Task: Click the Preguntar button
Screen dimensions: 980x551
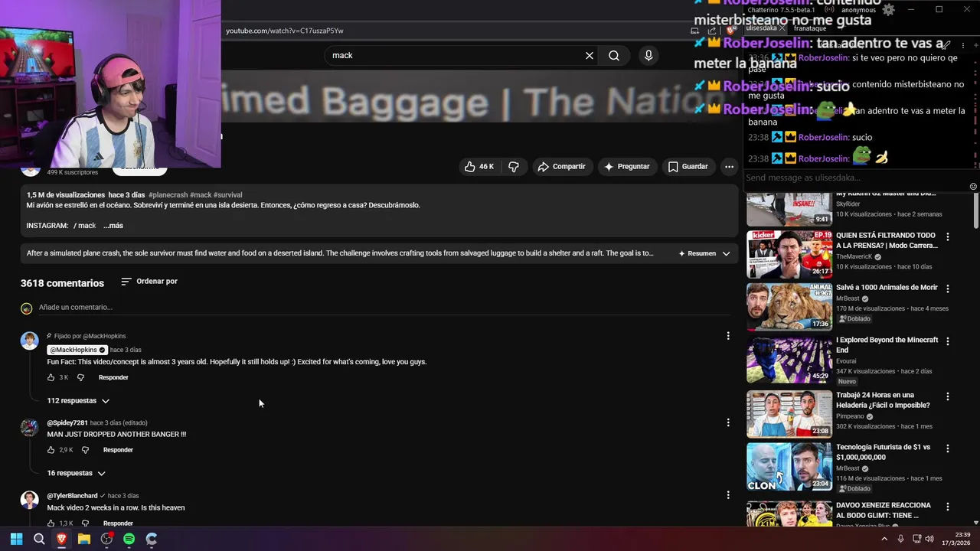Action: click(627, 167)
